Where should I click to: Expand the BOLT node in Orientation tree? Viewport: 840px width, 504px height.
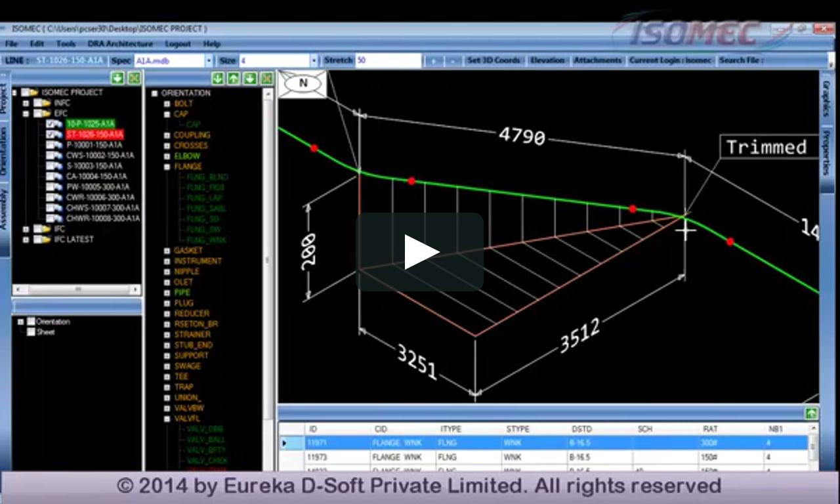tap(167, 104)
